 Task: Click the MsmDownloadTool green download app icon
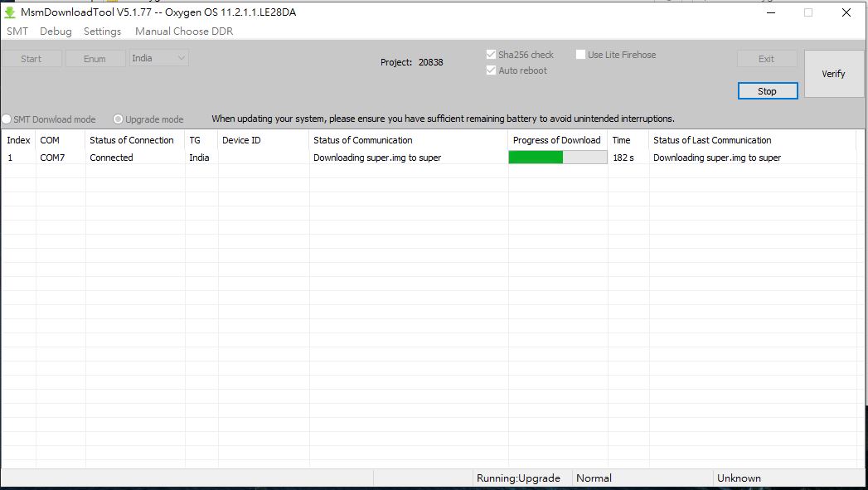tap(9, 12)
